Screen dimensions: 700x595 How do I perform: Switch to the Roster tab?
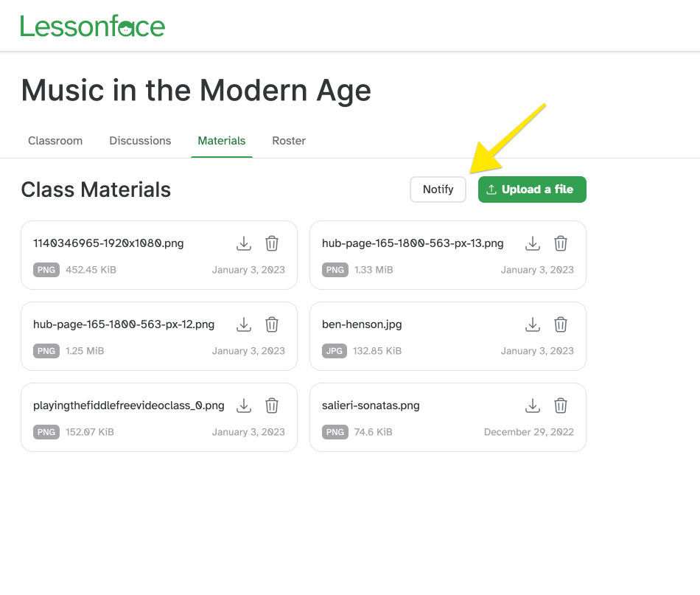pyautogui.click(x=288, y=140)
